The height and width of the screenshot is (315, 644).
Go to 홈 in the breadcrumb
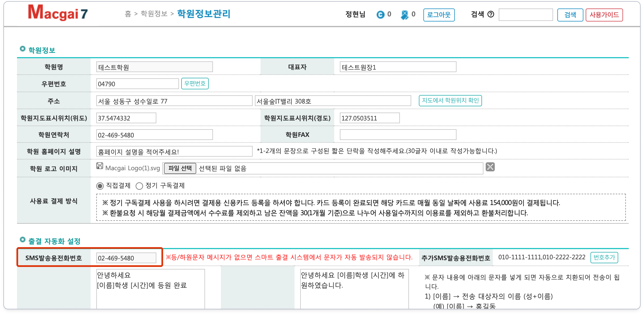(x=128, y=14)
